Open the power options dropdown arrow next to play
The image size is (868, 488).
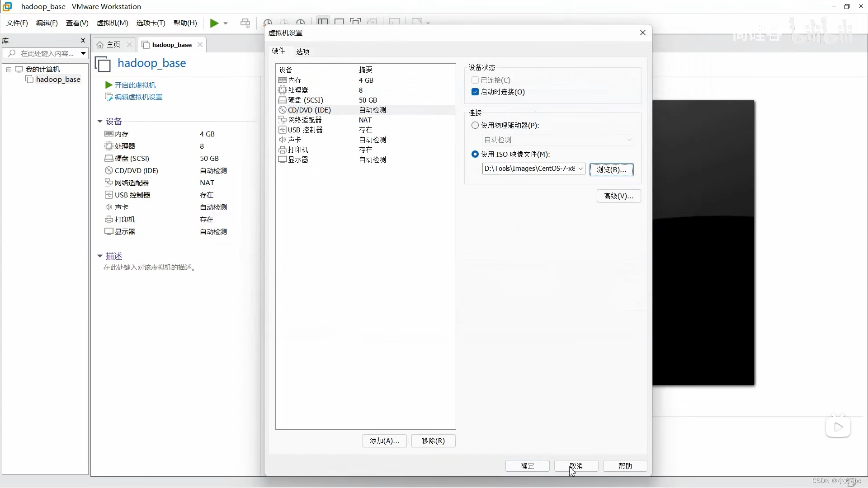coord(226,23)
